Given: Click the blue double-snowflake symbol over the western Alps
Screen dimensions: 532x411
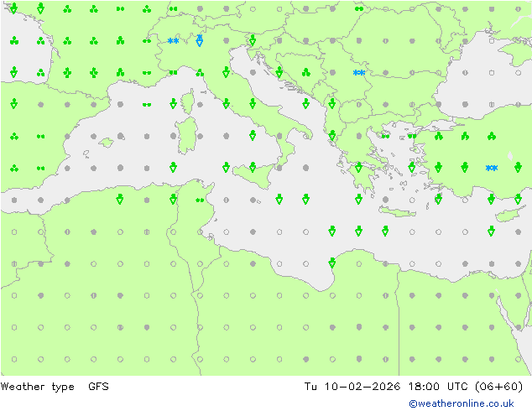Looking at the screenshot, I should [173, 41].
